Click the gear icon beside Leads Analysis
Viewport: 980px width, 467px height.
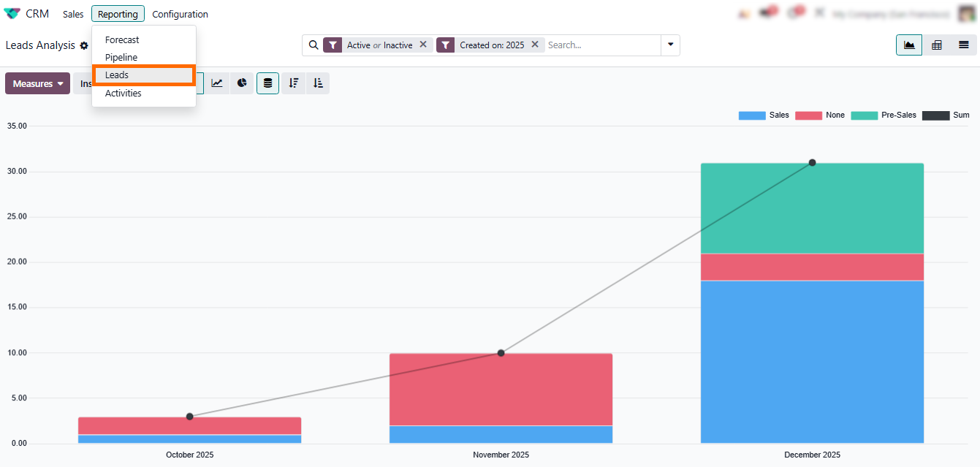84,46
